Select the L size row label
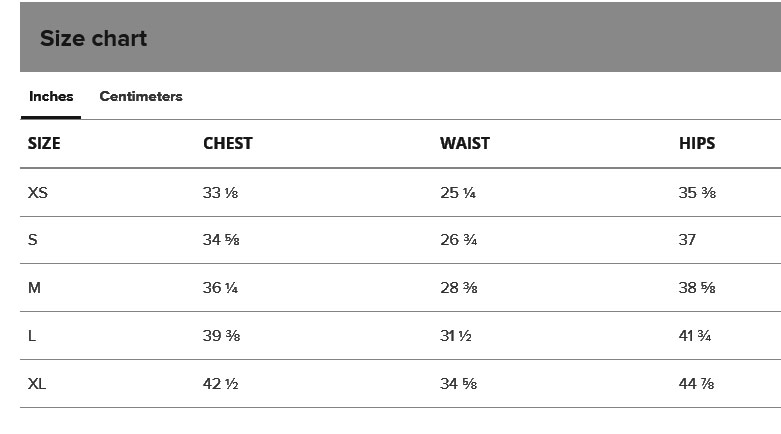781x434 pixels. click(32, 336)
